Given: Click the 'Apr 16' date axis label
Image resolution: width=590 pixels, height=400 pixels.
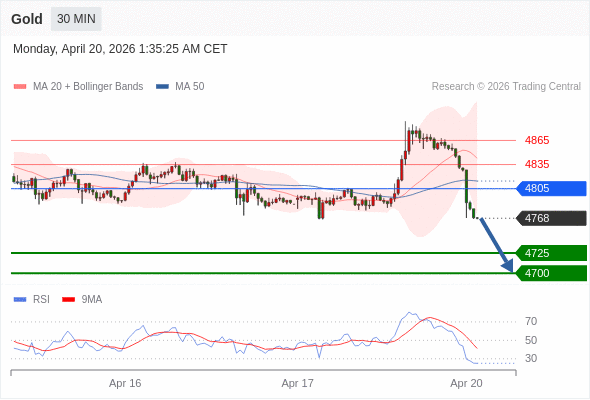Looking at the screenshot, I should pyautogui.click(x=125, y=383).
